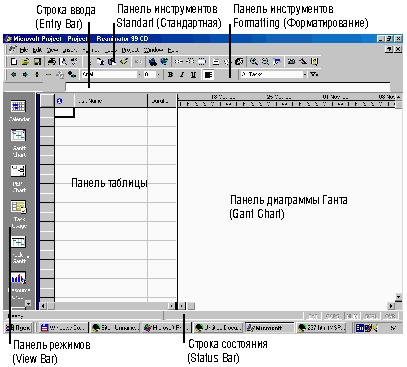407x367 pixels.
Task: Open the Insert menu
Action: [70, 50]
